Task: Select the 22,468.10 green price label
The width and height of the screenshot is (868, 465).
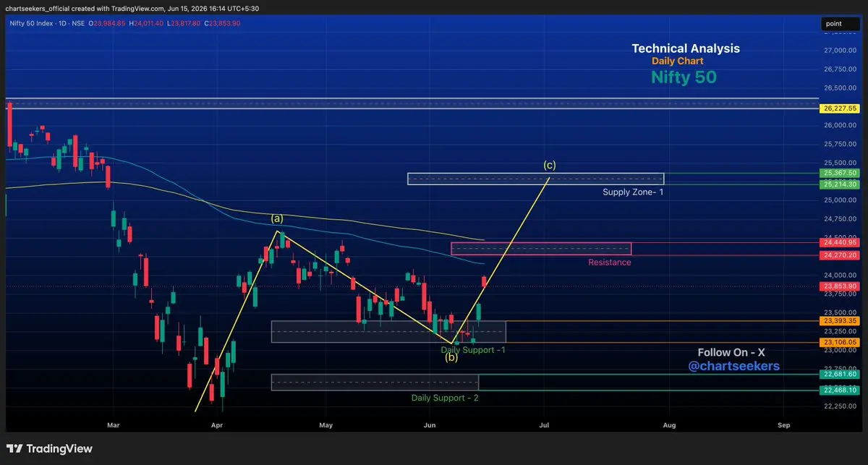Action: pos(839,390)
